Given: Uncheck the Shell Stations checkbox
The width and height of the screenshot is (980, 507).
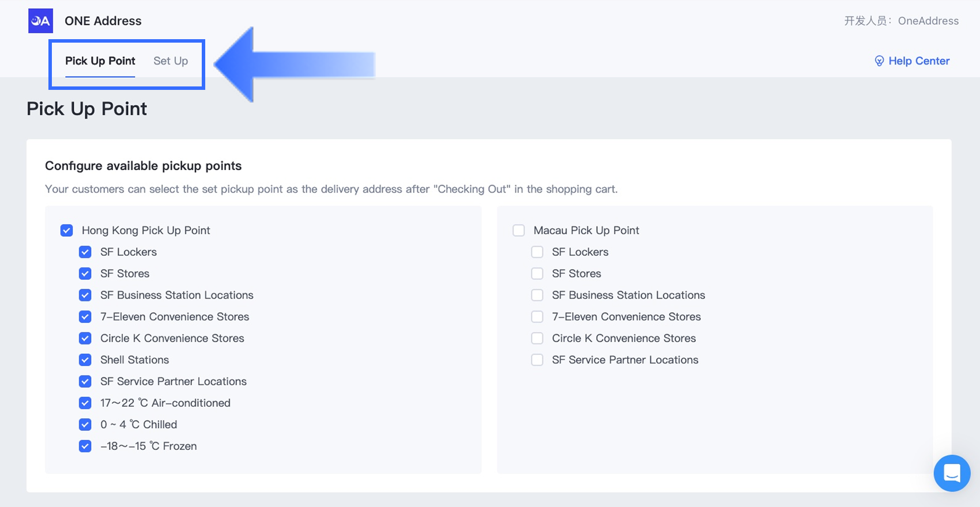Looking at the screenshot, I should point(85,360).
